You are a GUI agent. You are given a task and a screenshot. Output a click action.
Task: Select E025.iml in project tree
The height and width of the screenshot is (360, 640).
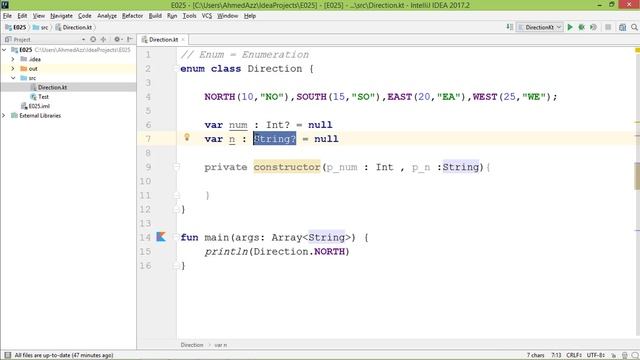39,106
